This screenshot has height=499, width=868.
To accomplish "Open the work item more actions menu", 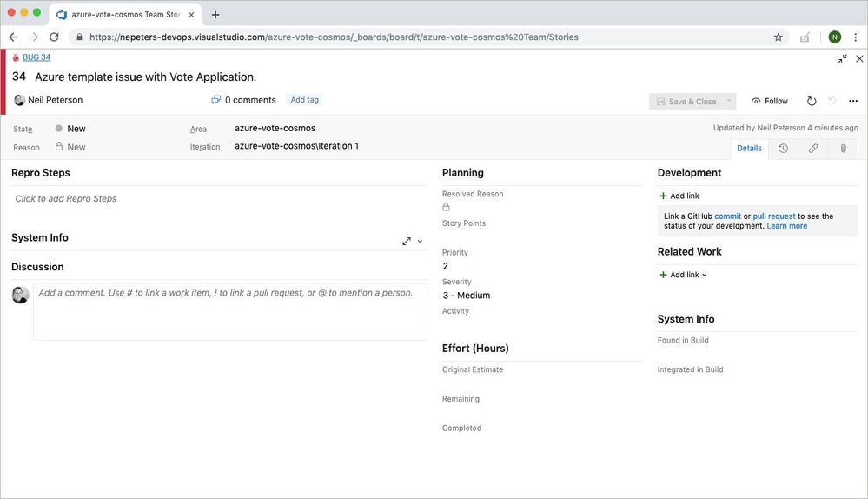I will click(853, 101).
